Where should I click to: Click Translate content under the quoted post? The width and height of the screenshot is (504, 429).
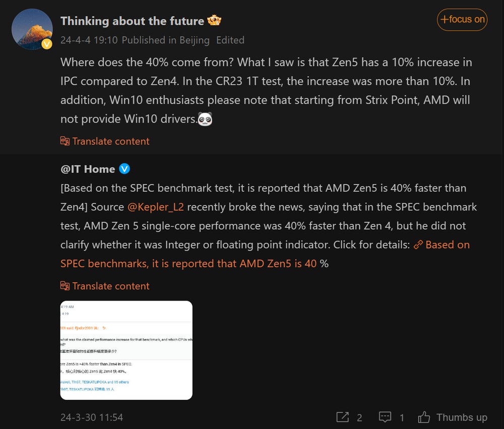(x=110, y=286)
